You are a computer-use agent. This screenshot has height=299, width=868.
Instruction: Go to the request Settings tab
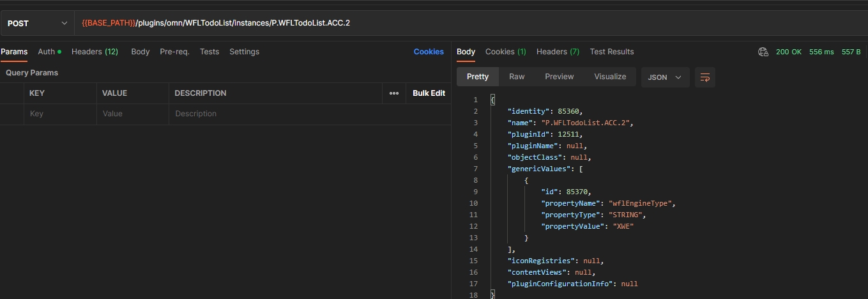[244, 52]
